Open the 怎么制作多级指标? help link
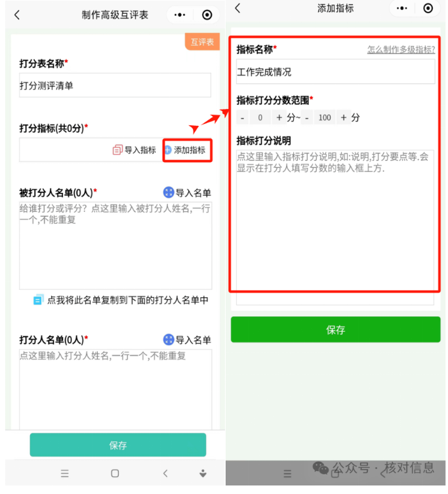Viewport: 448px width, 494px height. (x=401, y=49)
